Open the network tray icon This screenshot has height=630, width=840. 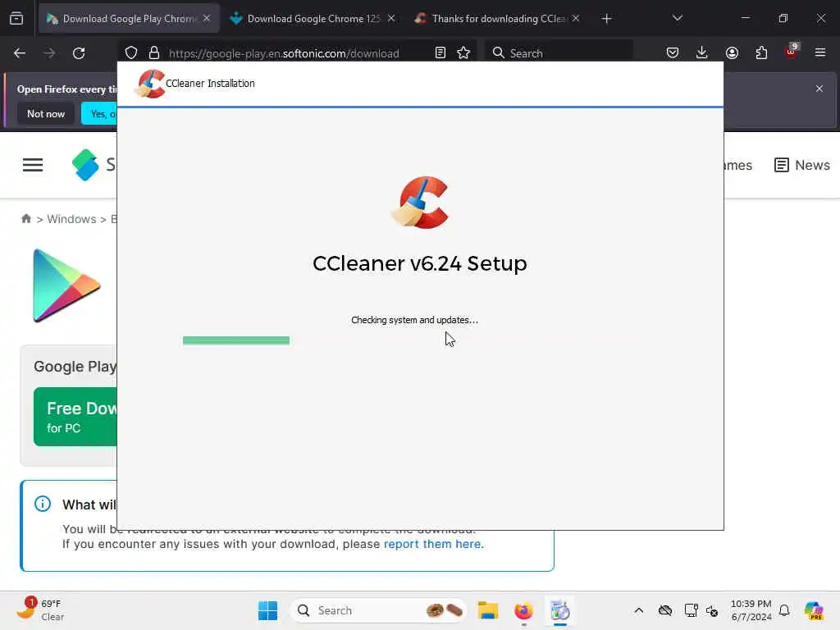[691, 610]
